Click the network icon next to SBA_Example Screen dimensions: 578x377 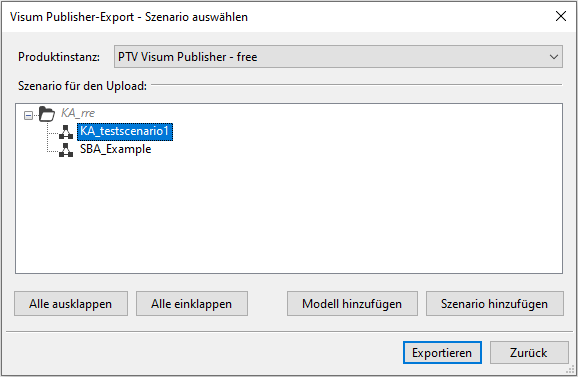66,150
